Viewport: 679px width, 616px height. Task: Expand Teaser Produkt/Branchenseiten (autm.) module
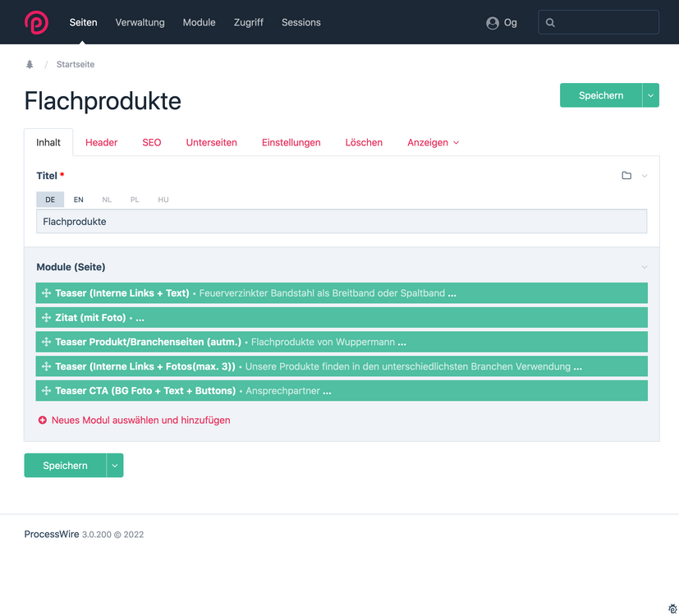point(148,342)
